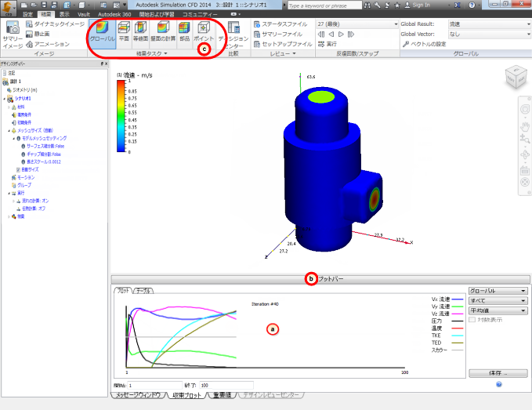Open the 平均値 dropdown in plot panel
Image resolution: width=532 pixels, height=410 pixels.
[x=498, y=310]
